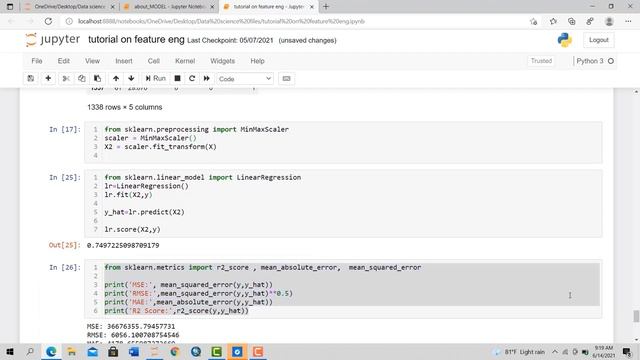Restart kernel and run all cells icon
The image size is (640, 360).
[x=207, y=78]
